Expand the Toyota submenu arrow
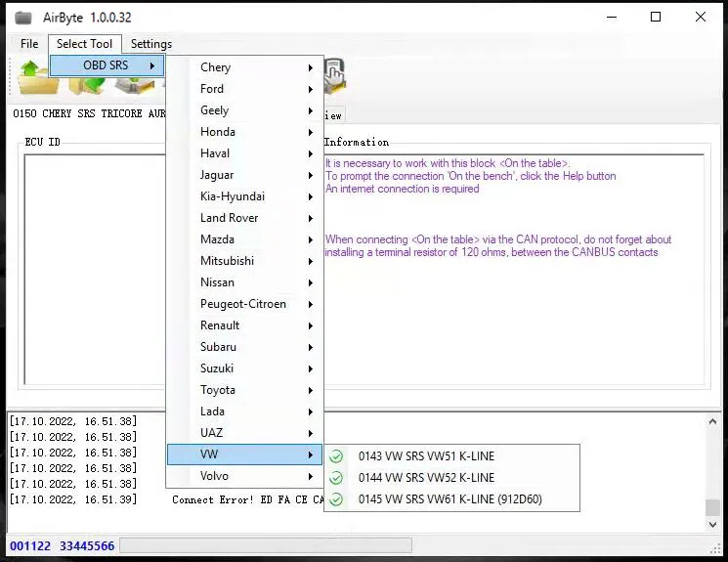 point(311,390)
